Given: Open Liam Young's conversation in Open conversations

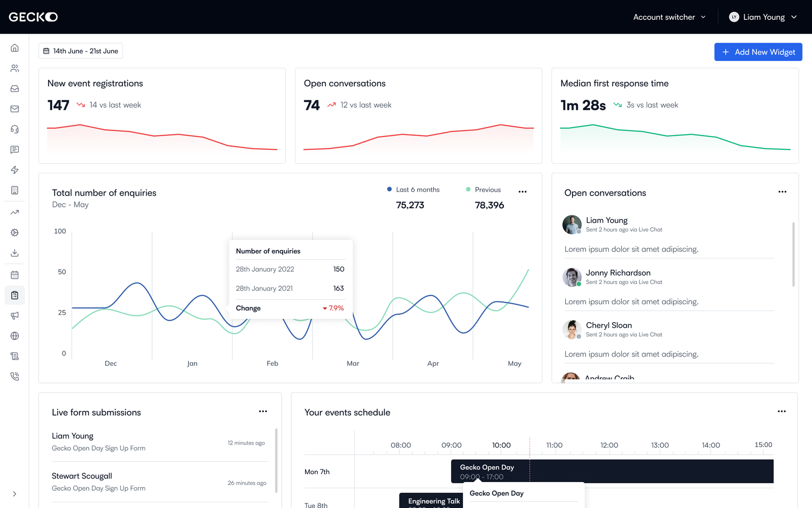Looking at the screenshot, I should point(669,236).
